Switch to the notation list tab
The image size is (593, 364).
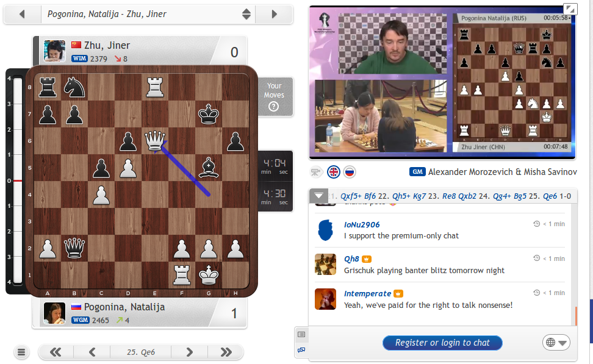[x=301, y=334]
